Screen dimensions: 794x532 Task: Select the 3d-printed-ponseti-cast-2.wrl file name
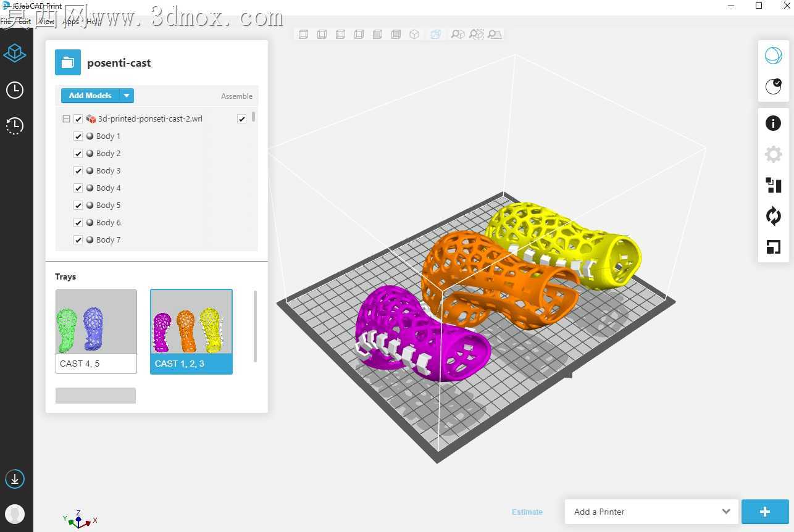point(150,119)
